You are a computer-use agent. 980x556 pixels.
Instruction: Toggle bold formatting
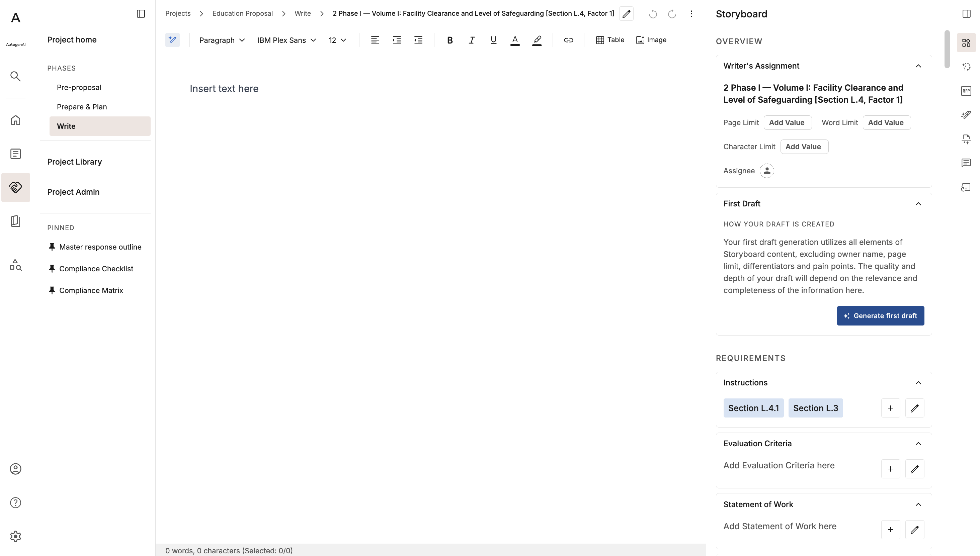pyautogui.click(x=450, y=40)
